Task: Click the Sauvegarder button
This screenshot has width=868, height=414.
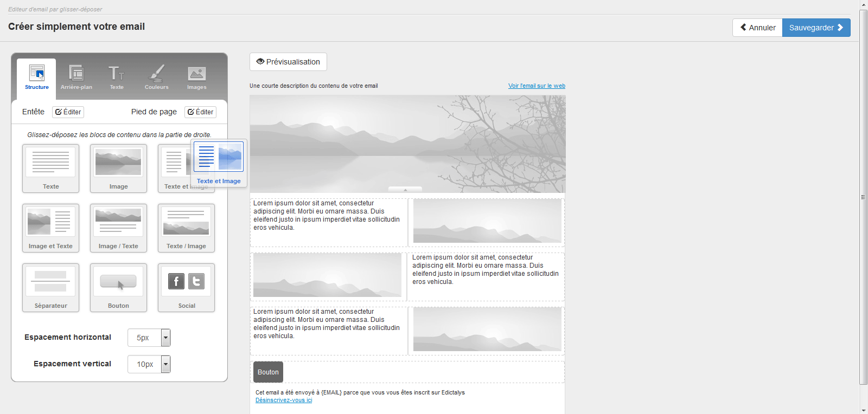Action: pyautogui.click(x=816, y=28)
